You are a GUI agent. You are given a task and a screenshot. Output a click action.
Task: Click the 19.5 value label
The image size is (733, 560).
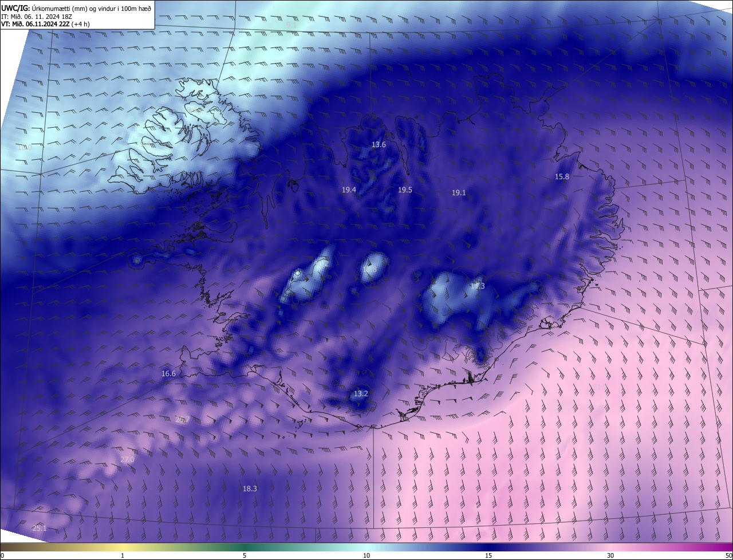pos(405,190)
